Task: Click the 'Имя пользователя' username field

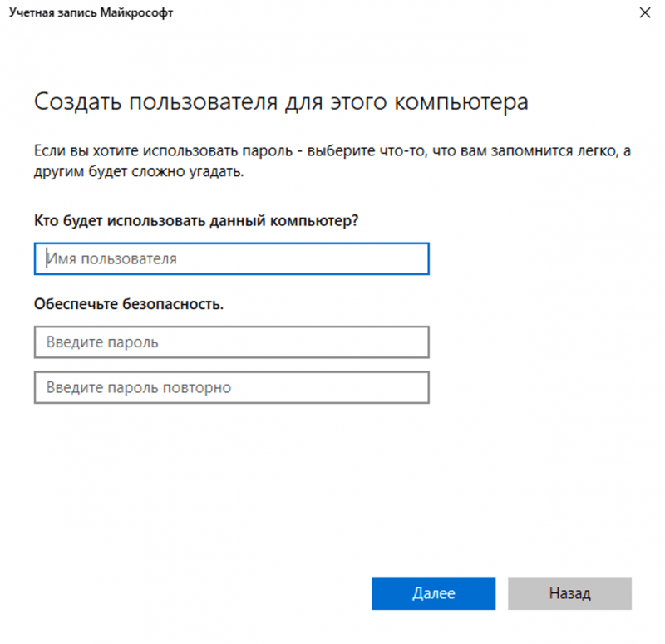Action: coord(231,259)
